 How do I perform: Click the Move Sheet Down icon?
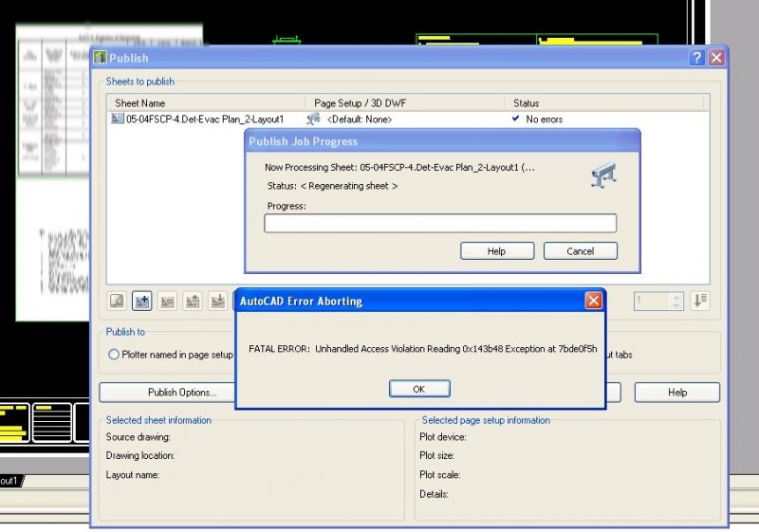pos(218,301)
